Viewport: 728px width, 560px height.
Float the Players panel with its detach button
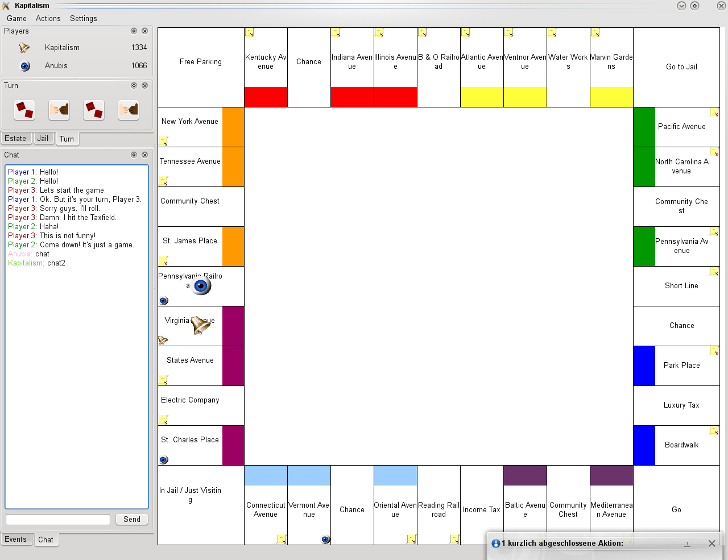click(x=134, y=31)
